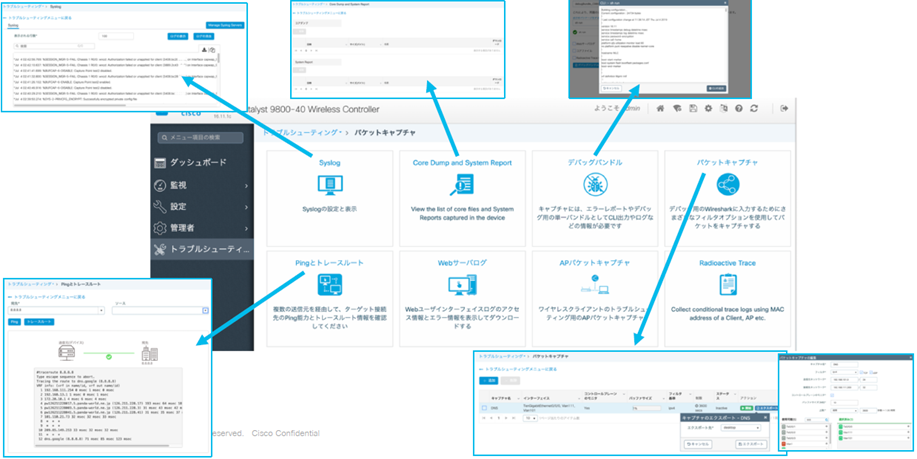
Task: Open Ping and traceroute tile icon
Action: coord(329,285)
